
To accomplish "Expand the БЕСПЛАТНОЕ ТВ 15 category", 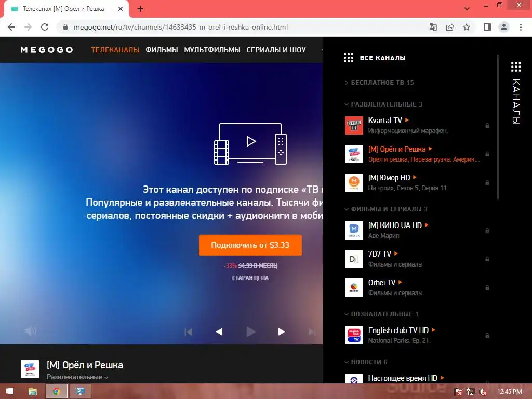I will (x=379, y=83).
